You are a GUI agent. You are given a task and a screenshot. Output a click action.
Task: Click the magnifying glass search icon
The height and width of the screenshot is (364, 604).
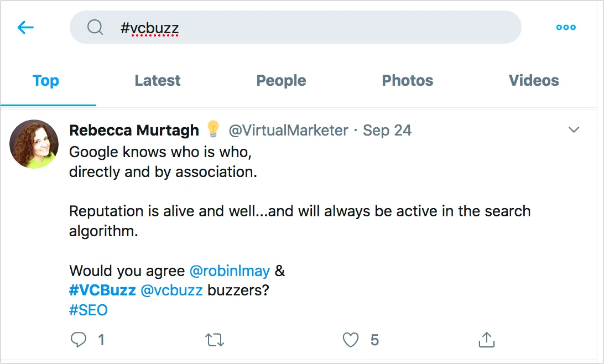[95, 27]
